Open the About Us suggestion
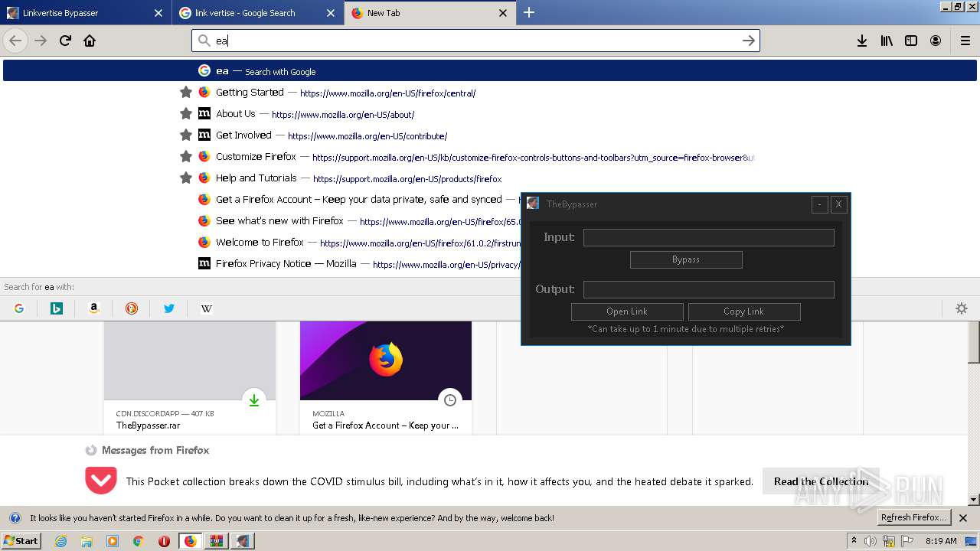The image size is (980, 551). pos(490,114)
